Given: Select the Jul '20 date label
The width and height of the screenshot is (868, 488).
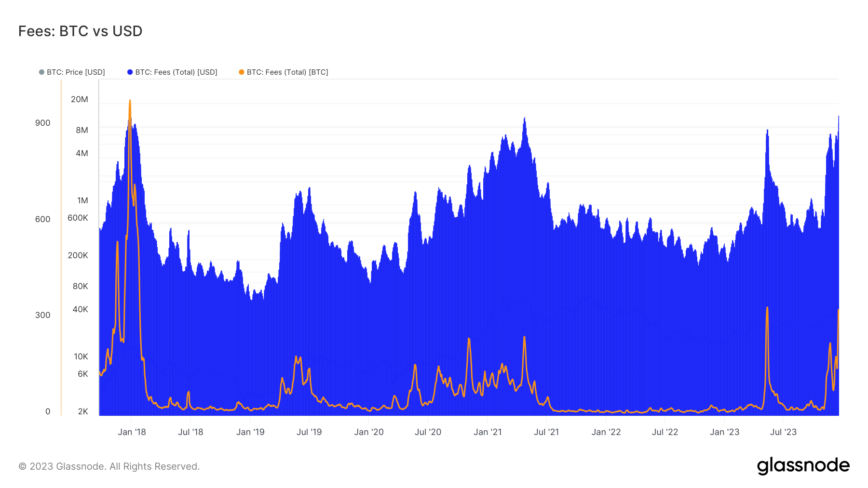Looking at the screenshot, I should point(429,432).
